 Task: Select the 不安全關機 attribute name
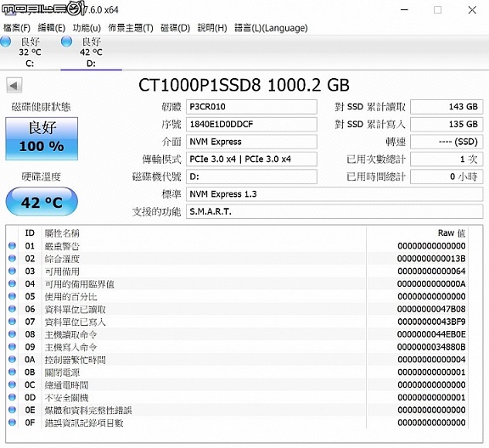point(66,397)
